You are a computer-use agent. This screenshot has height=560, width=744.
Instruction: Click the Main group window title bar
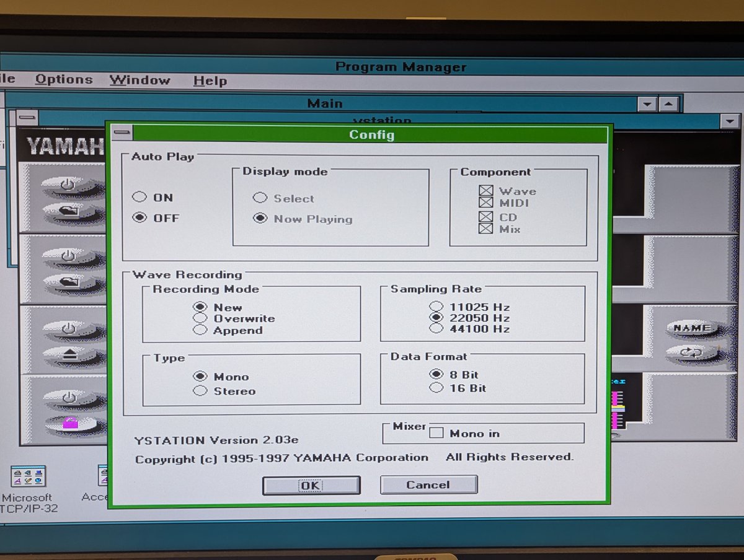click(x=324, y=103)
